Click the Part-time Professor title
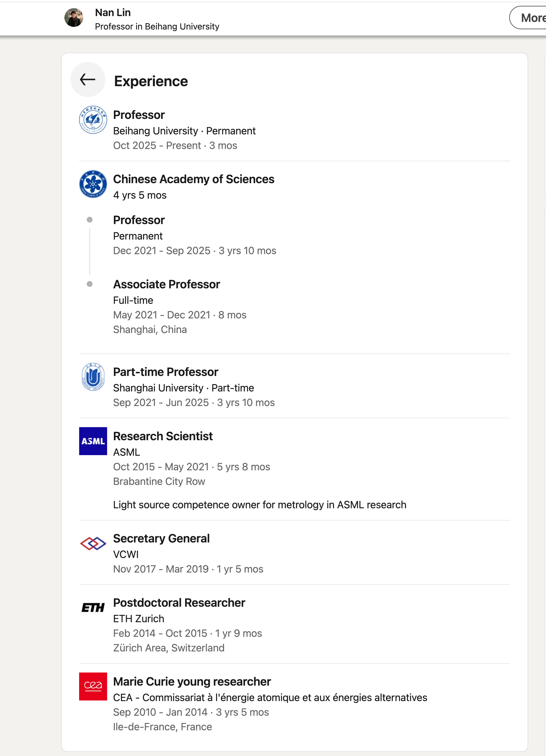Image resolution: width=546 pixels, height=756 pixels. click(166, 372)
